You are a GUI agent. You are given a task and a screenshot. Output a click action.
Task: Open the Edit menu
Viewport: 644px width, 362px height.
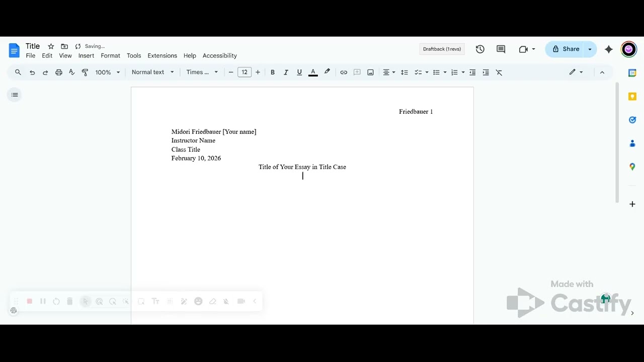tap(47, 56)
